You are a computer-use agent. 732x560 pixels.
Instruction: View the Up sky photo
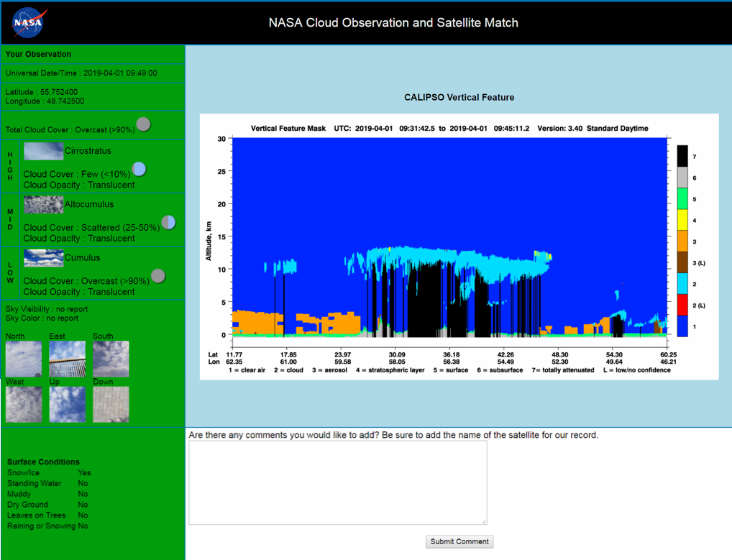click(67, 405)
